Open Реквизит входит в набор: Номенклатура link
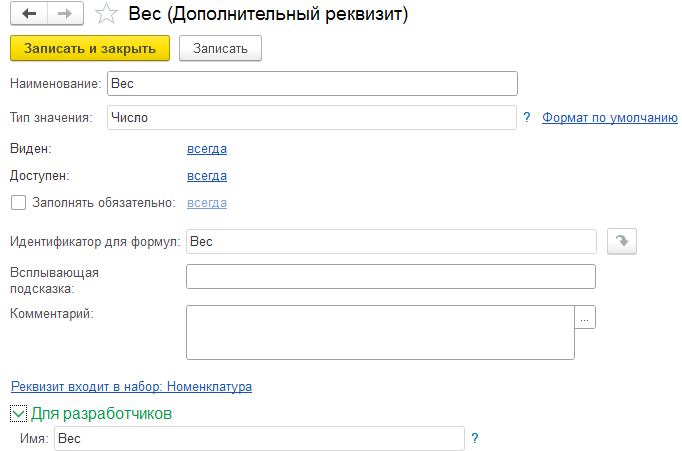The image size is (682, 451). (x=130, y=385)
